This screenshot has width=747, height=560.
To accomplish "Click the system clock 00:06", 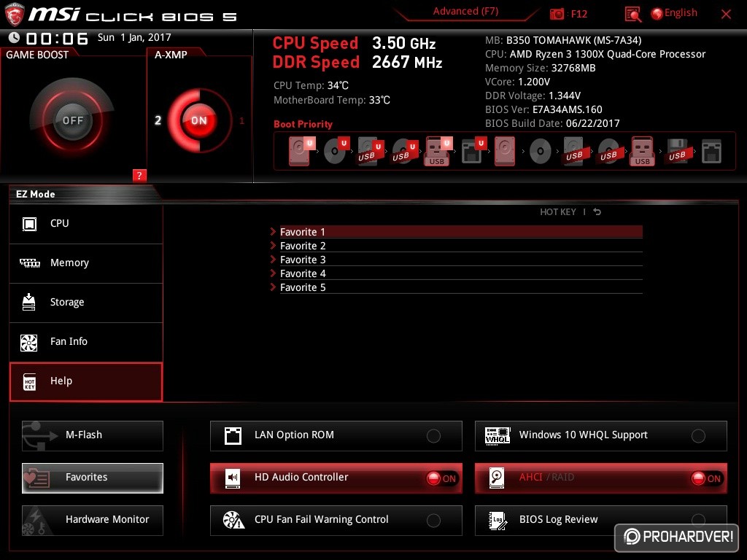I will click(x=57, y=38).
